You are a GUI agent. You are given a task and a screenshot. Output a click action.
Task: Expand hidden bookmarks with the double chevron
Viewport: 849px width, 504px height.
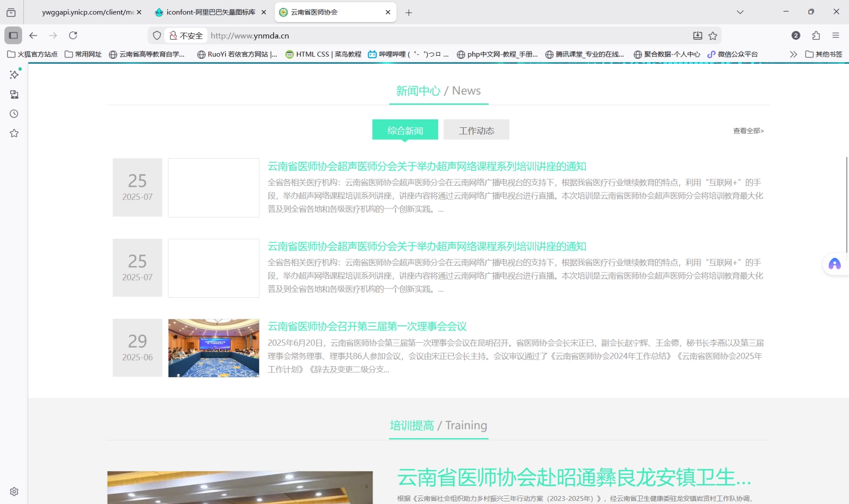pyautogui.click(x=793, y=54)
